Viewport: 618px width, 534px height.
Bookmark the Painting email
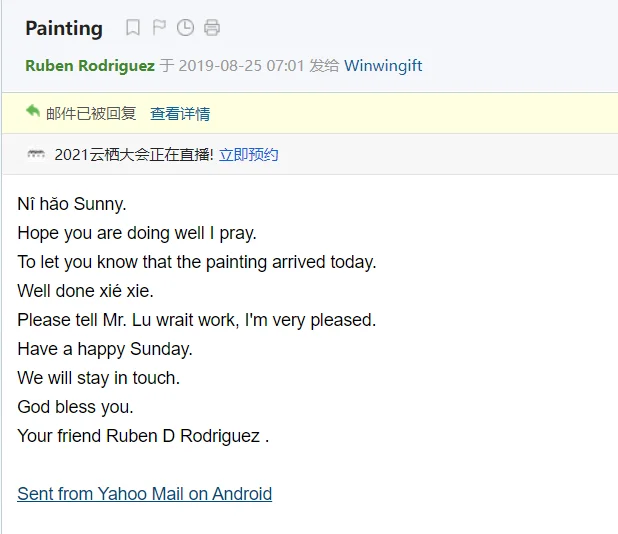(133, 28)
